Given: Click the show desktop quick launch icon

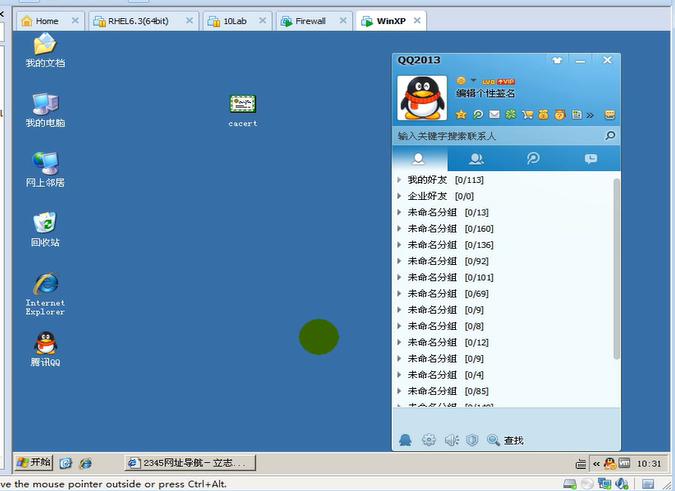Looking at the screenshot, I should pyautogui.click(x=65, y=463).
